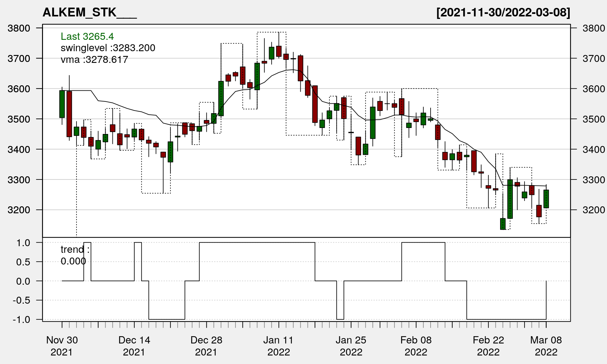Click the -1.0 trend axis label

click(21, 319)
